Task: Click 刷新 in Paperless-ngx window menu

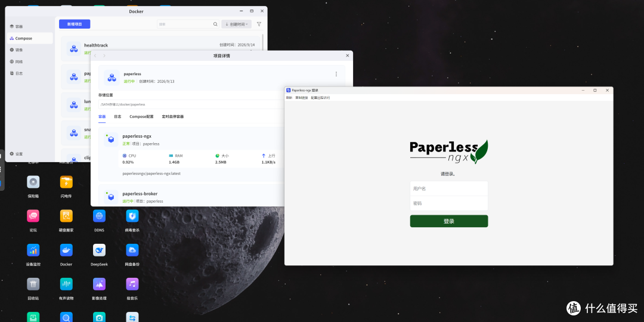Action: [289, 98]
